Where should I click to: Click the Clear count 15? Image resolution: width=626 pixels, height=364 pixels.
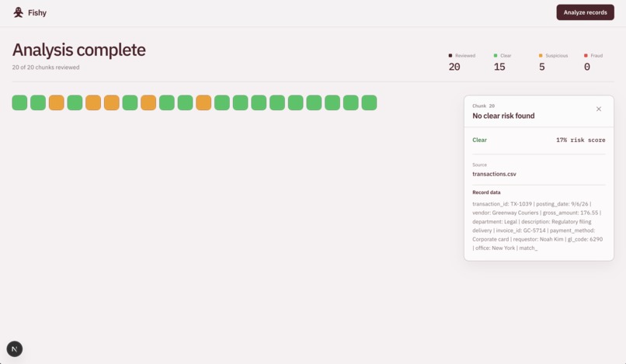(499, 67)
